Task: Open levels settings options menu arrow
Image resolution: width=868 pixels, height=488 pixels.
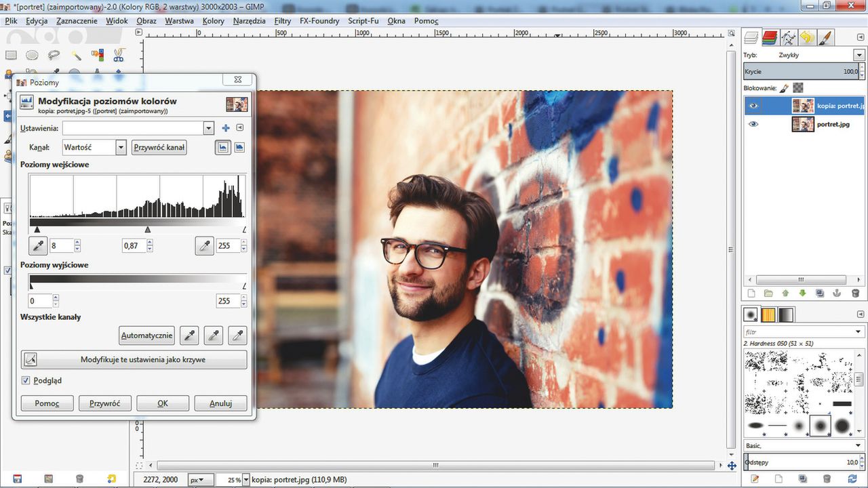Action: coord(239,128)
